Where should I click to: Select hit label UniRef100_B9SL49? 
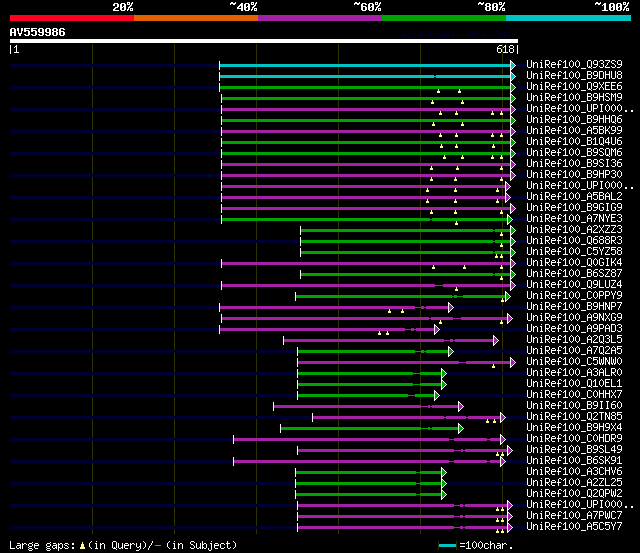point(574,450)
